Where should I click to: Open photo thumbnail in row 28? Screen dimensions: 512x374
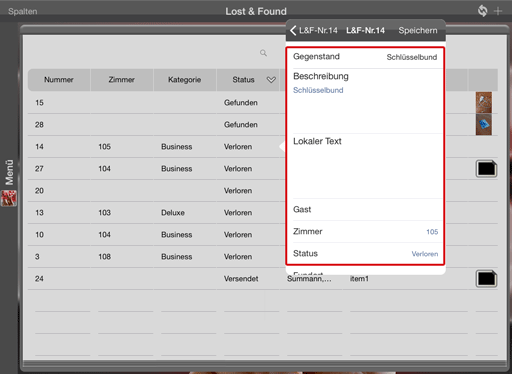tap(484, 124)
